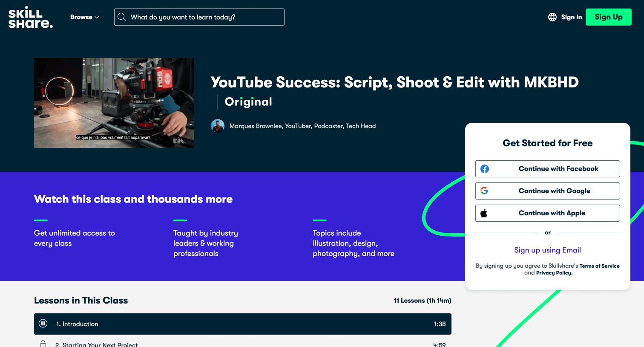Click the 'Get Started for Free' heading

pyautogui.click(x=548, y=143)
